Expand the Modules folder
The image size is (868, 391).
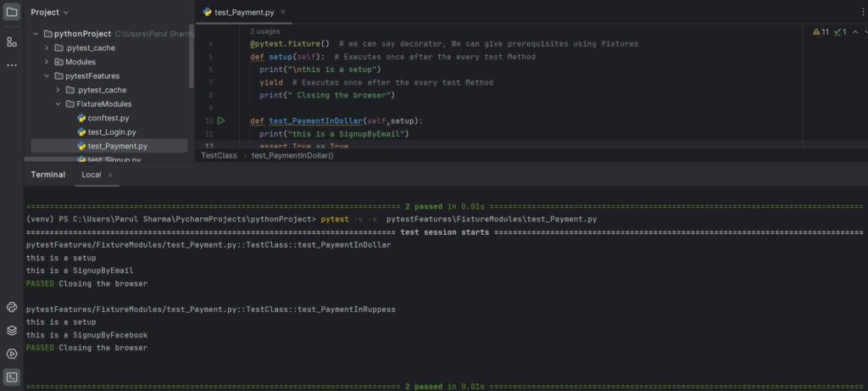pos(47,61)
